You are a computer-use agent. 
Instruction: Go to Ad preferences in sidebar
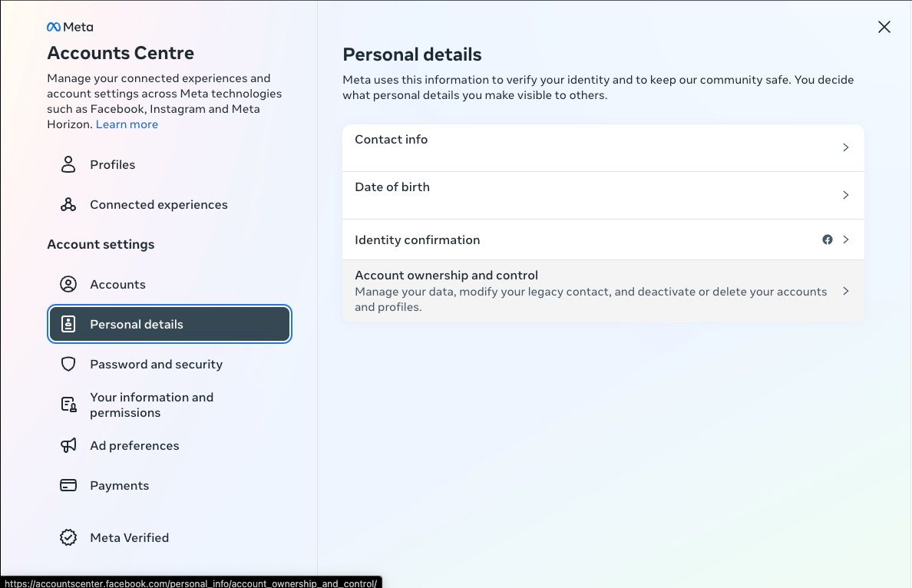[134, 445]
